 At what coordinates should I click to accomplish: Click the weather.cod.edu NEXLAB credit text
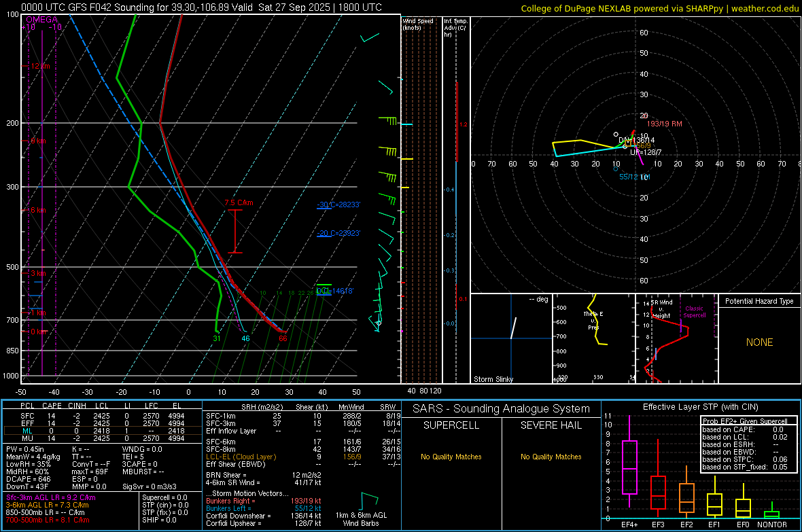point(659,8)
